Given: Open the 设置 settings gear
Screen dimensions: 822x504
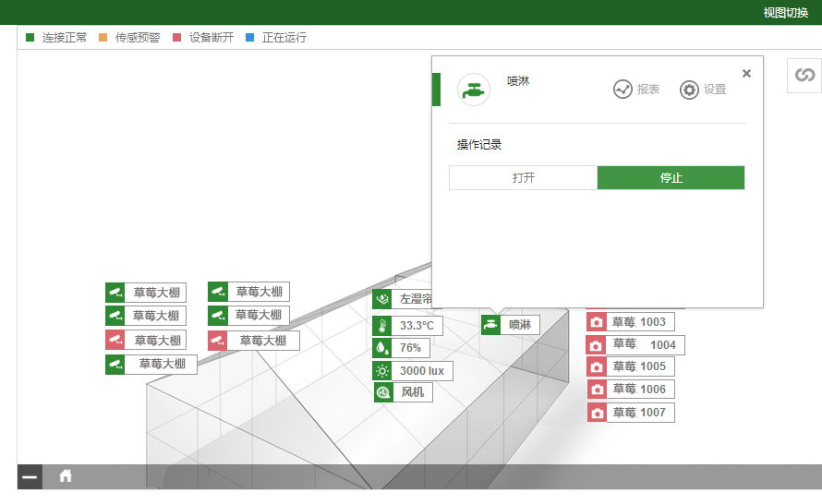Looking at the screenshot, I should 703,90.
